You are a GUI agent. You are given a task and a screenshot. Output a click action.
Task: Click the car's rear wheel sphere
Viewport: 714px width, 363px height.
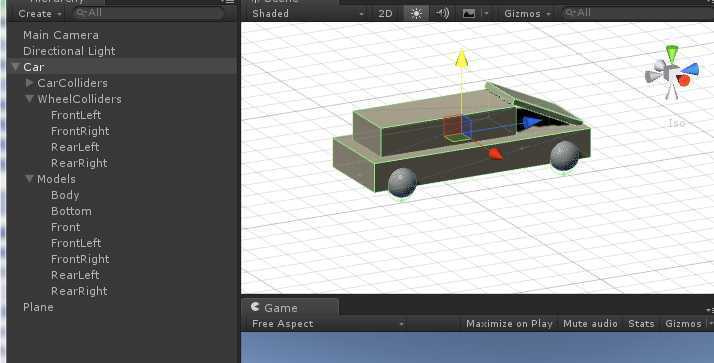click(x=402, y=182)
